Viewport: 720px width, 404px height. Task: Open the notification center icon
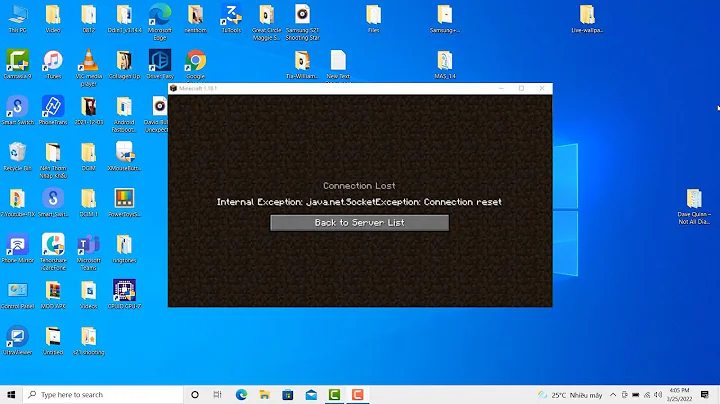[x=705, y=395]
